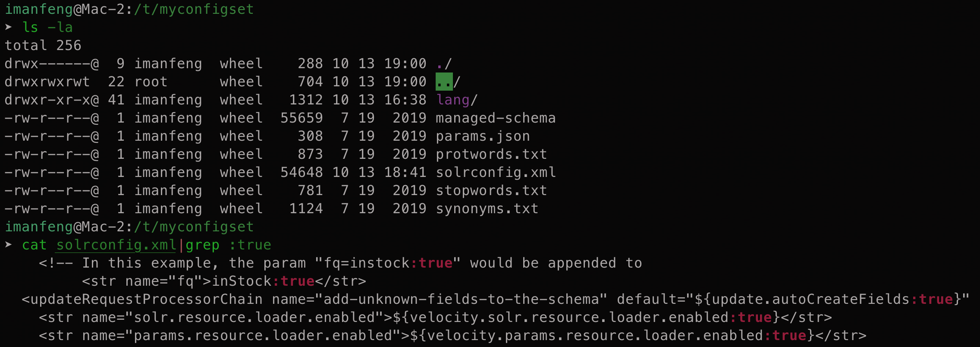
Task: Click the underlined solrconfig.xml in cat command
Action: coord(116,245)
